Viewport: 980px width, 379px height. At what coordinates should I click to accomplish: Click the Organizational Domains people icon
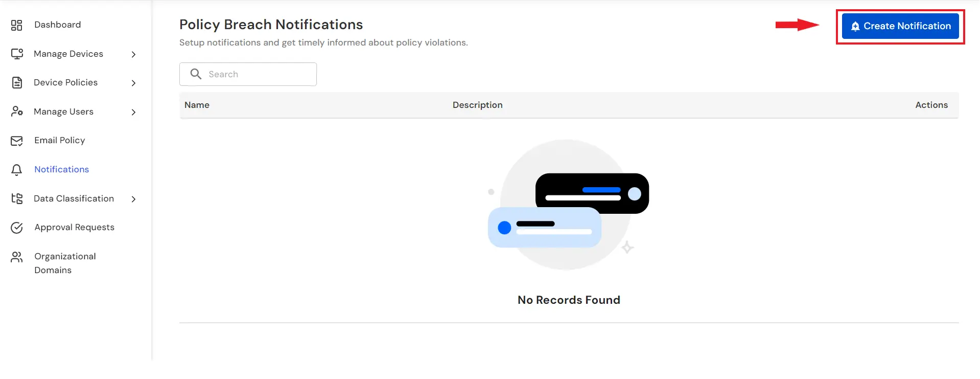[17, 257]
